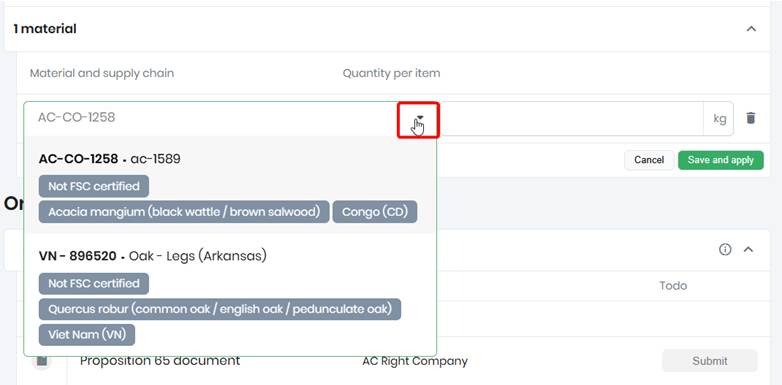The width and height of the screenshot is (782, 385).
Task: Click Quercus robur species tag
Action: tap(220, 309)
